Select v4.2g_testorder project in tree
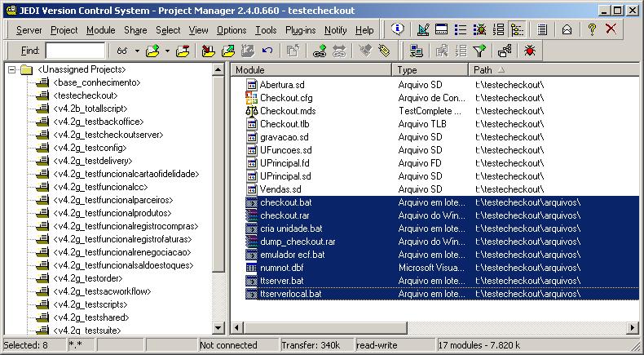This screenshot has height=355, width=644. click(88, 278)
